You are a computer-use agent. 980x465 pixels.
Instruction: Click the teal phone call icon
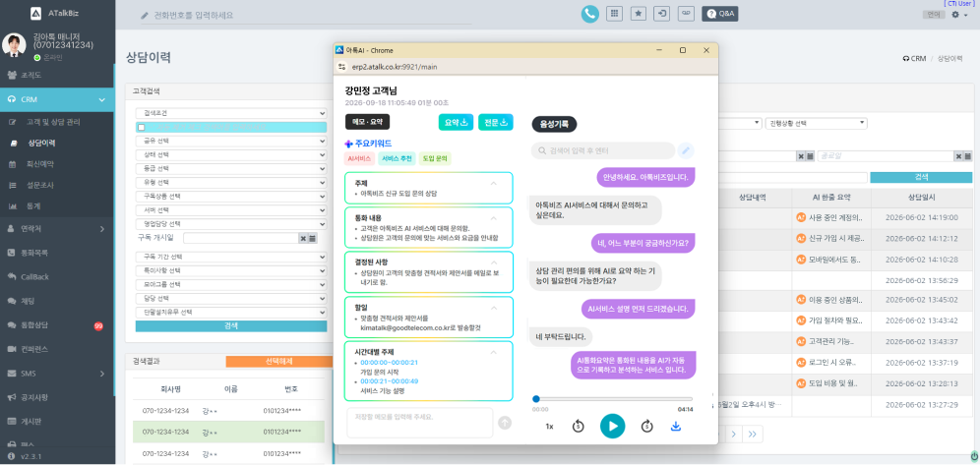[589, 14]
